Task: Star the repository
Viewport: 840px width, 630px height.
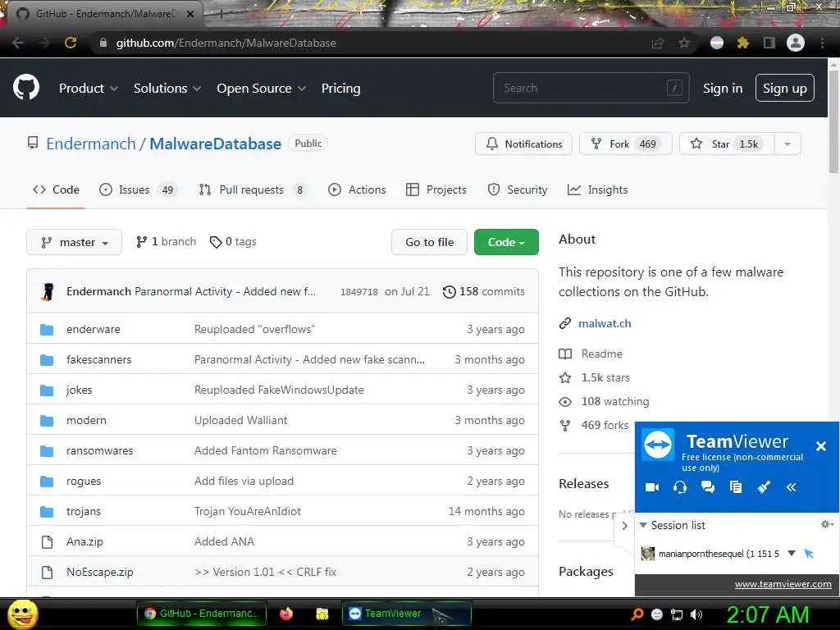Action: pyautogui.click(x=727, y=144)
